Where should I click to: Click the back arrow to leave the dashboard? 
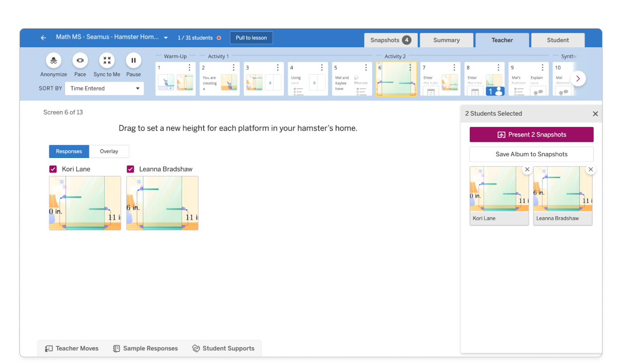click(43, 37)
